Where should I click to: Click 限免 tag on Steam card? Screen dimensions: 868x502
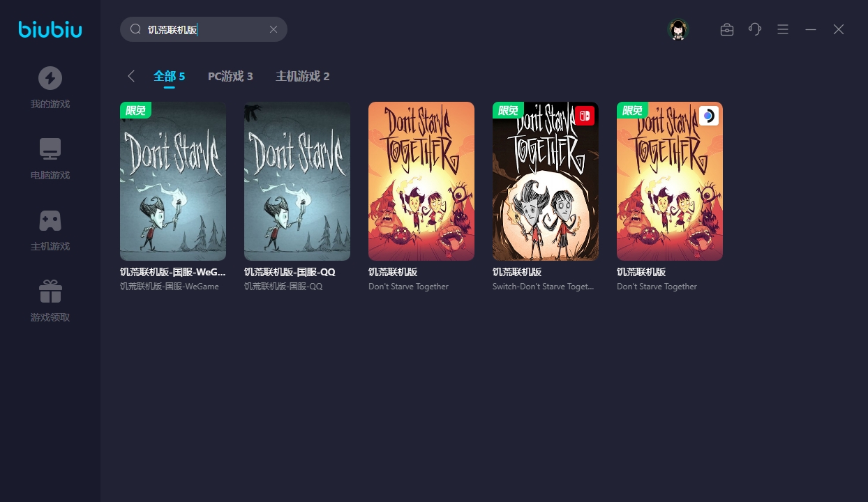pos(632,110)
